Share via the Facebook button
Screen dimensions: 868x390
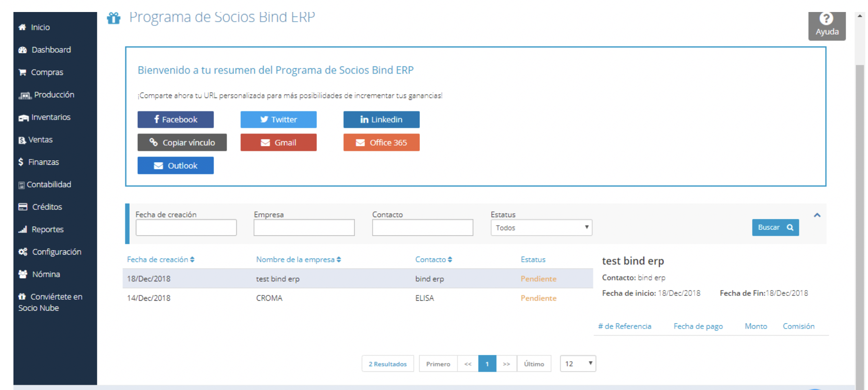[176, 120]
